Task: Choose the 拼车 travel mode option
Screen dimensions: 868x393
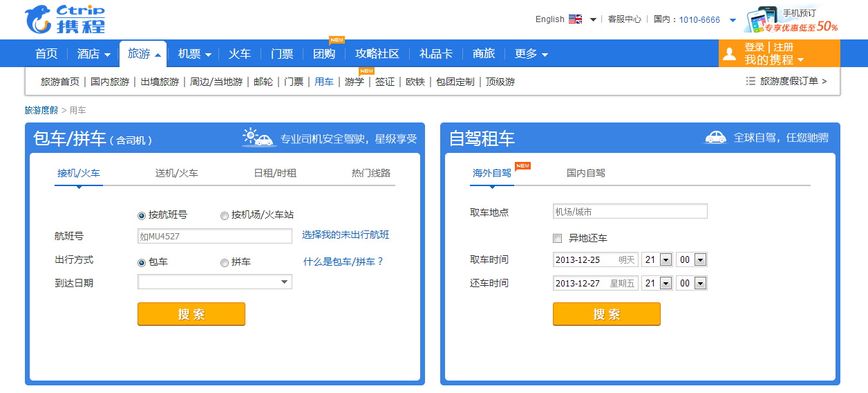Action: (225, 263)
